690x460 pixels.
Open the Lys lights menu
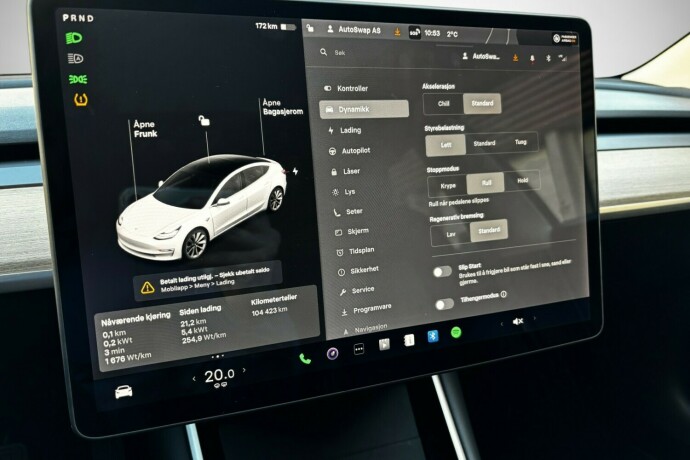click(x=344, y=192)
